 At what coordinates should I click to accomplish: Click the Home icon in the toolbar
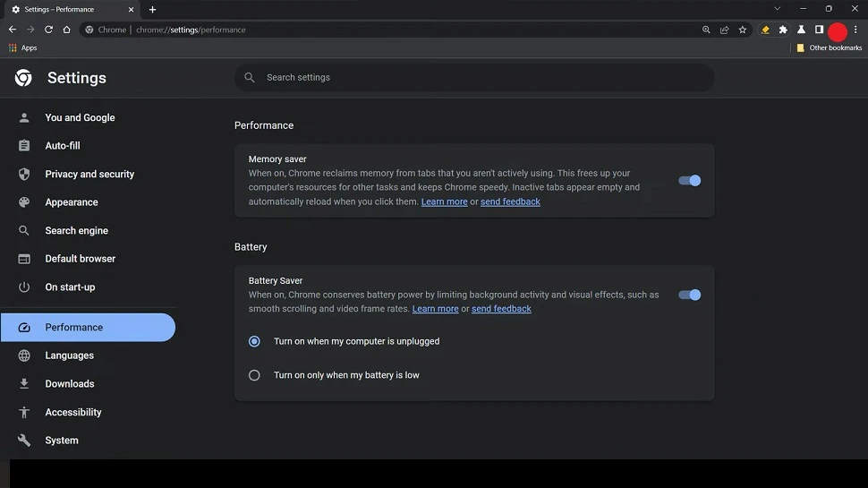(x=66, y=30)
